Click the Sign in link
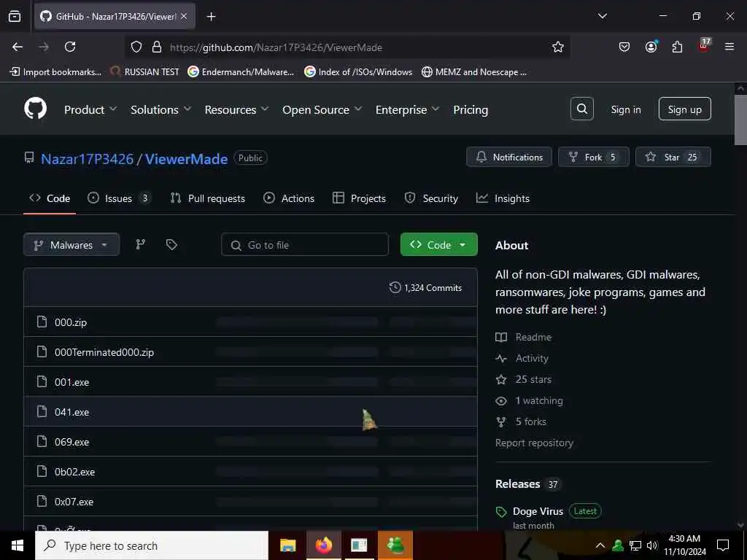Screen dimensions: 747x560 point(625,109)
